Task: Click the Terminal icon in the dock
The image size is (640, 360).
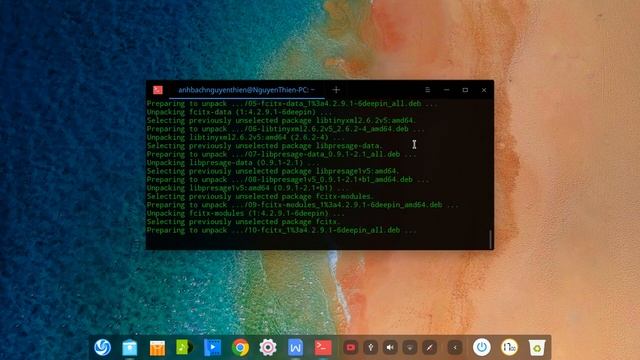Action: [x=323, y=347]
